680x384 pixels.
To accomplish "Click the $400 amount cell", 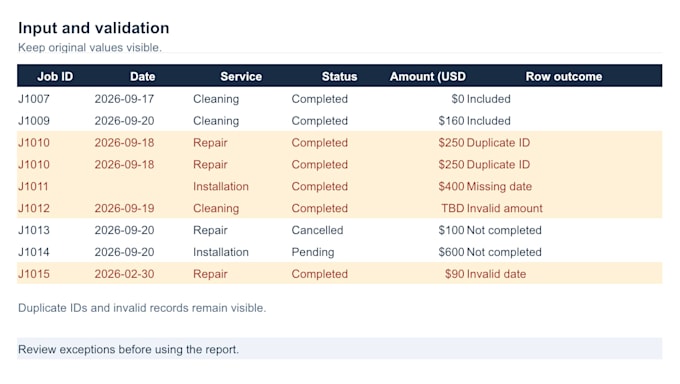I will (x=451, y=187).
